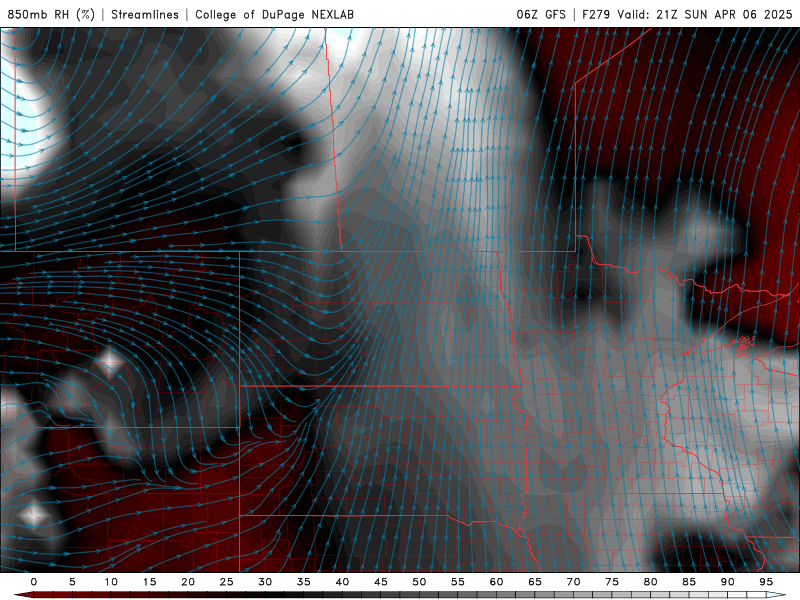Image resolution: width=800 pixels, height=600 pixels.
Task: Click the "5" colorbar scale label
Action: point(72,582)
